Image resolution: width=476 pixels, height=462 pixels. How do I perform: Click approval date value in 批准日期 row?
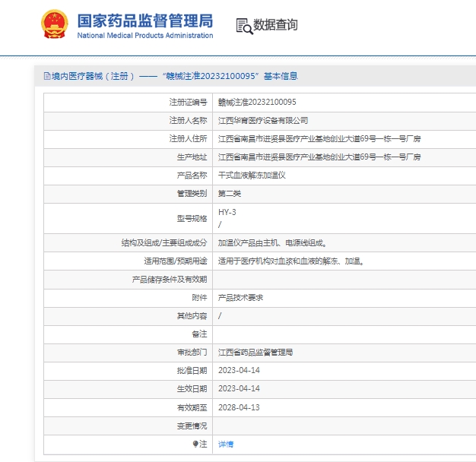[239, 370]
